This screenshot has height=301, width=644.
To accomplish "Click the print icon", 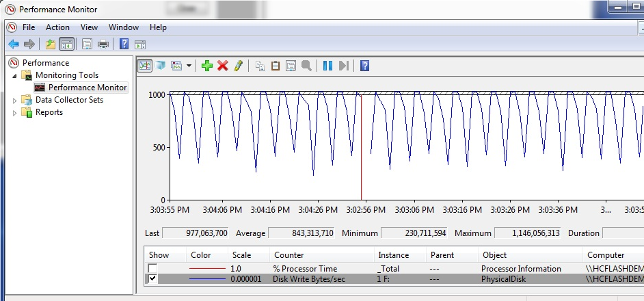I will (x=103, y=44).
